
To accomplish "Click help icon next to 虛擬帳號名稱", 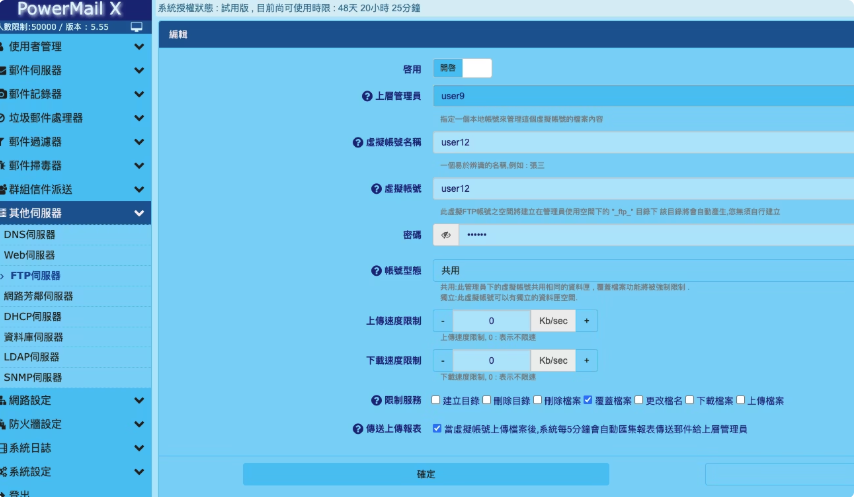I will [x=358, y=142].
